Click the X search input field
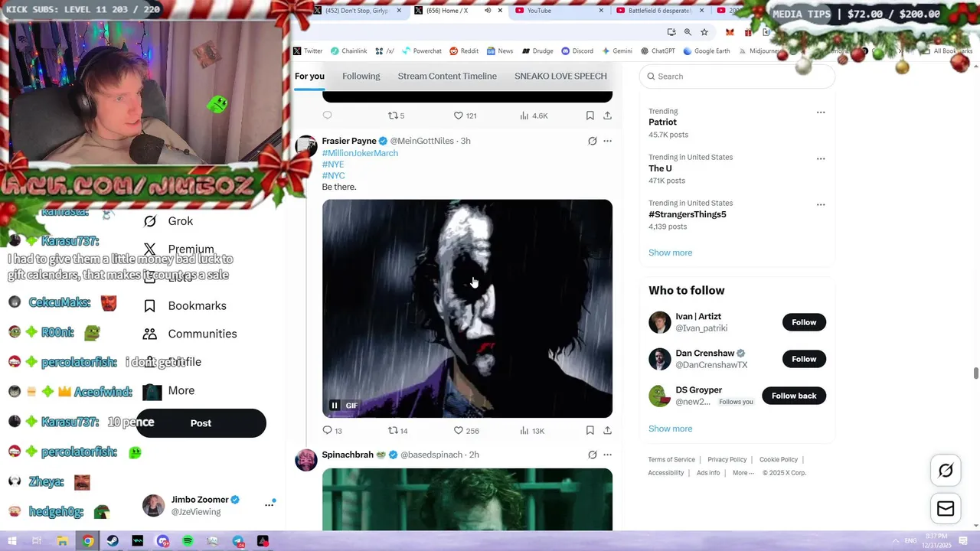 click(x=737, y=76)
